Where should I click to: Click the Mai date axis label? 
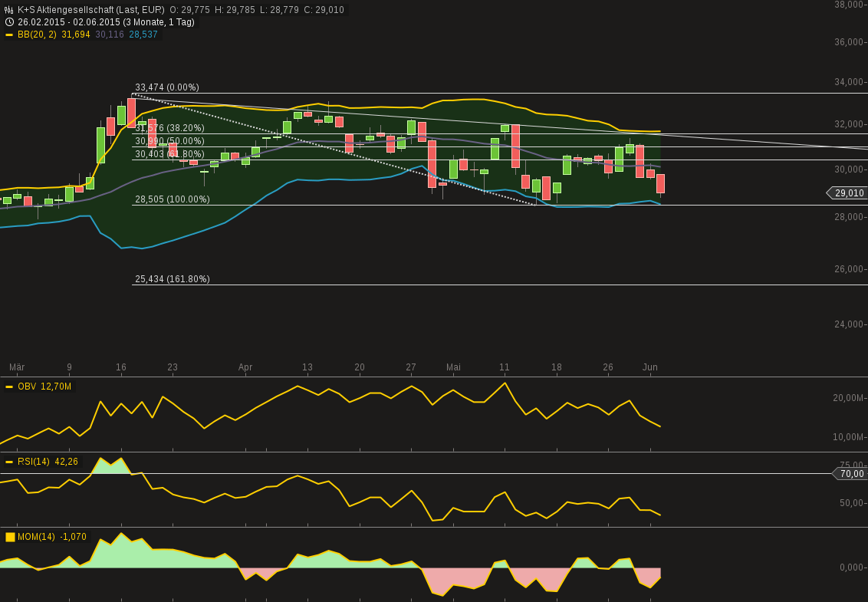point(453,367)
